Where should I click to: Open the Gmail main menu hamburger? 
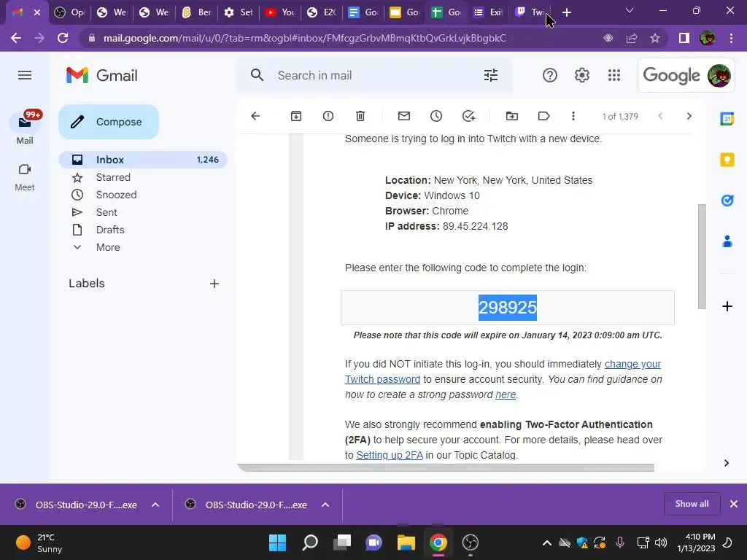click(25, 75)
